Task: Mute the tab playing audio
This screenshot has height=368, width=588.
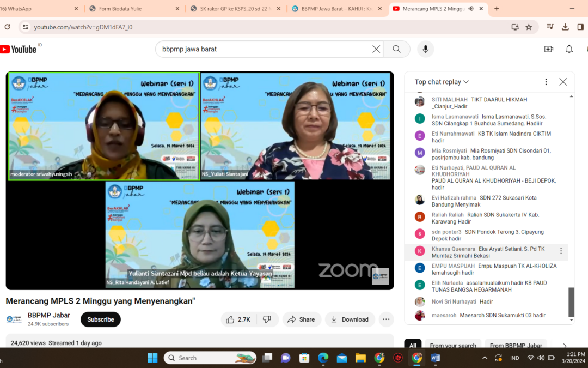Action: [470, 9]
